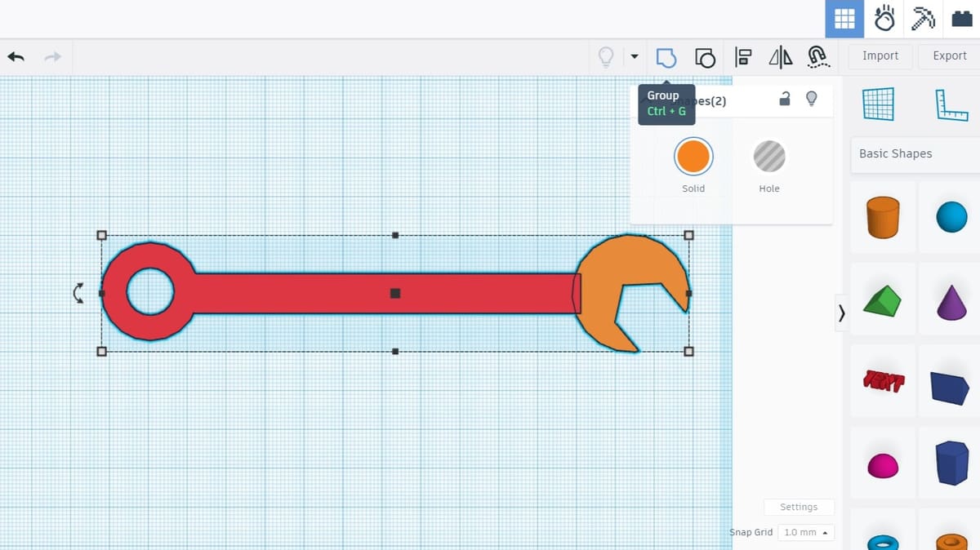Pick the purple cone shape
This screenshot has width=980, height=550.
click(x=951, y=302)
